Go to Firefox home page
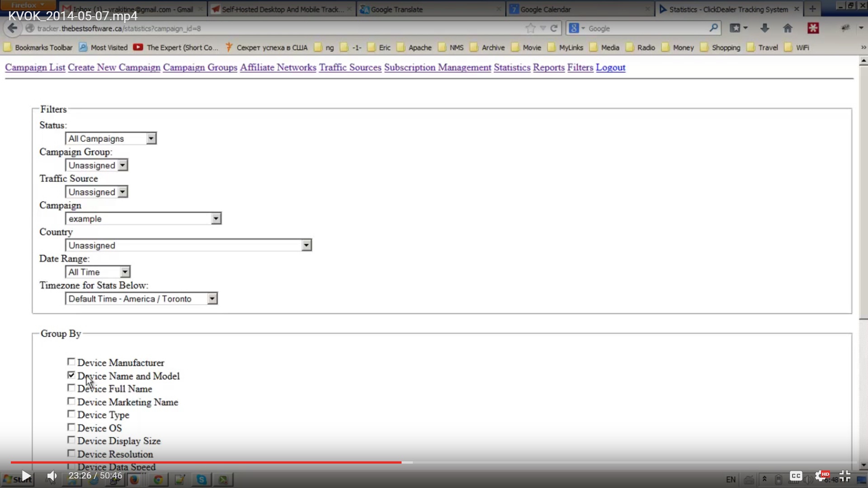868x488 pixels. pyautogui.click(x=788, y=28)
